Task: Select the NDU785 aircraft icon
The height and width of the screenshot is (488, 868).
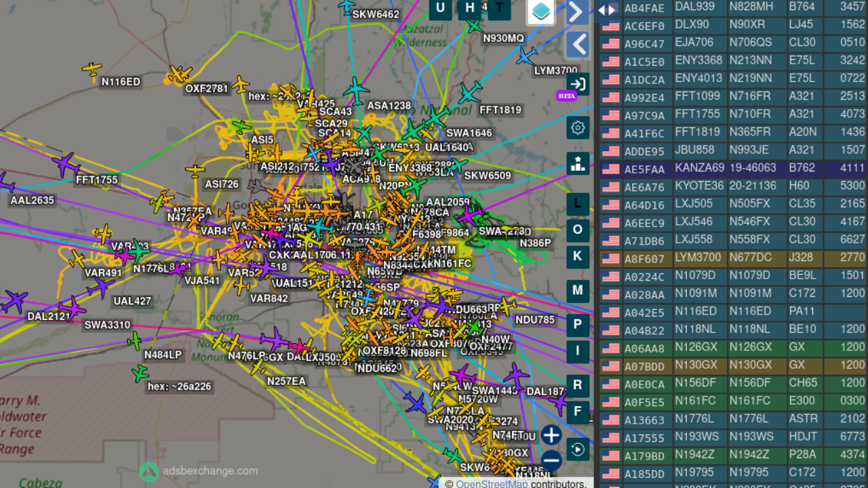Action: [x=506, y=305]
